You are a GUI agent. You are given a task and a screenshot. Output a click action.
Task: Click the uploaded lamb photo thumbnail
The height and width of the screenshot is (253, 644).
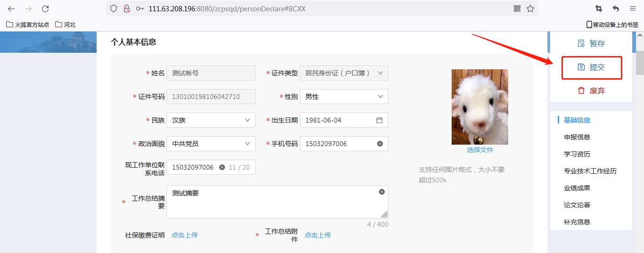point(480,107)
